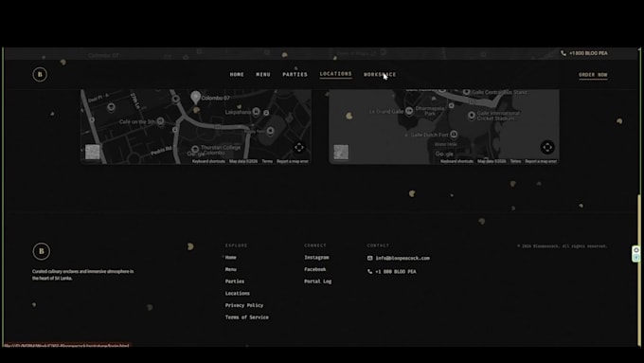This screenshot has width=644, height=363.
Task: Click Le Grand Galle marker icon
Action: tap(409, 111)
